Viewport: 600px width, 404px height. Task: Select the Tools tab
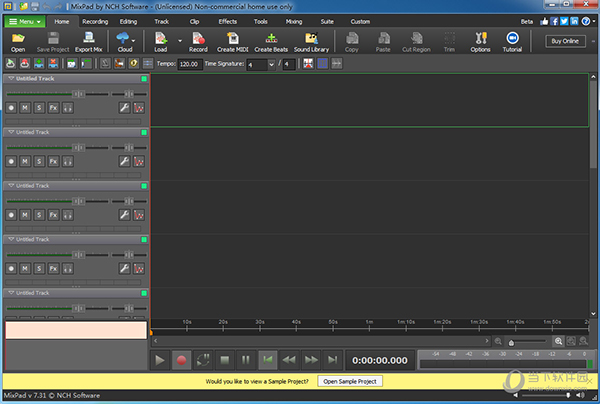261,22
